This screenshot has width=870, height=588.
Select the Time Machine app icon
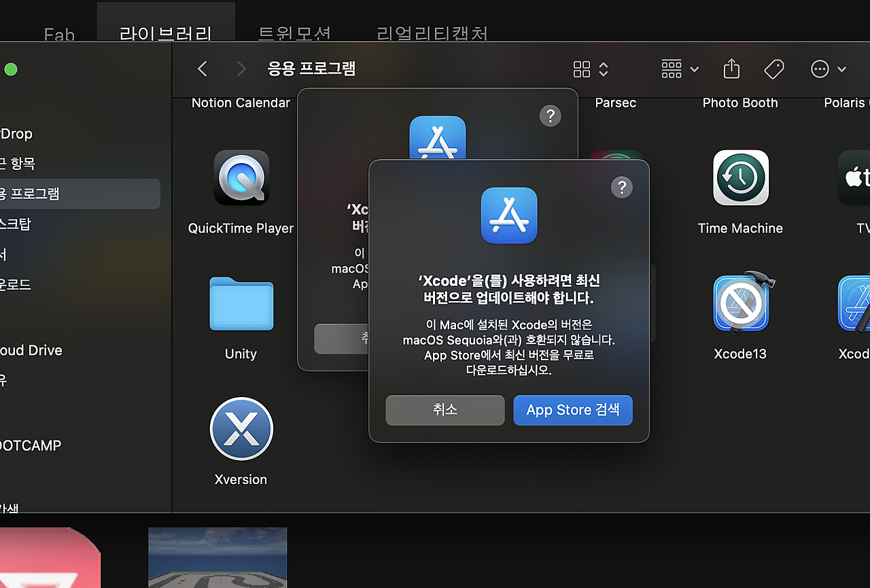click(741, 177)
